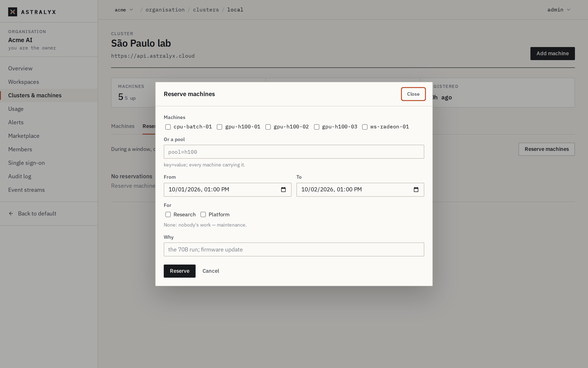Click the back arrow beside Back to default

coord(11,213)
